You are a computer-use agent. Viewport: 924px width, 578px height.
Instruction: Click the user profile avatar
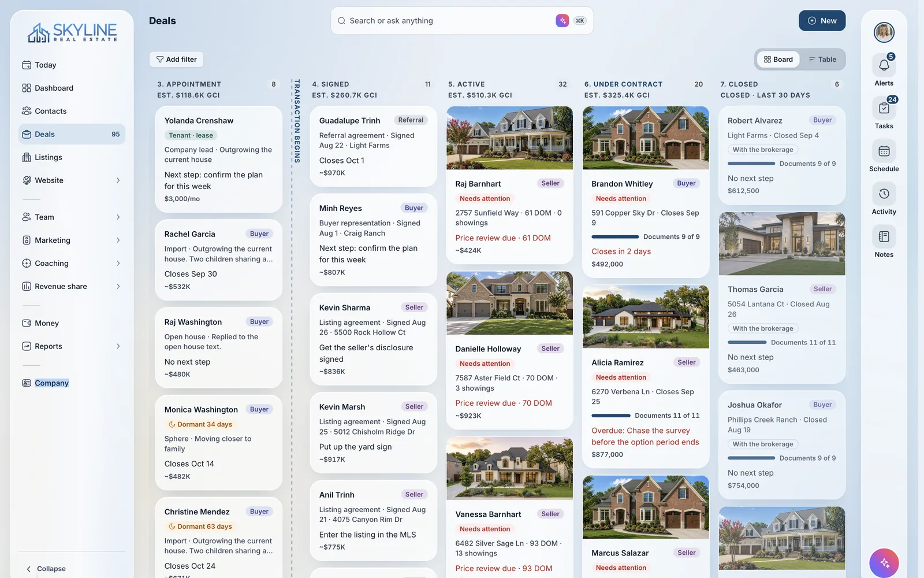point(884,32)
